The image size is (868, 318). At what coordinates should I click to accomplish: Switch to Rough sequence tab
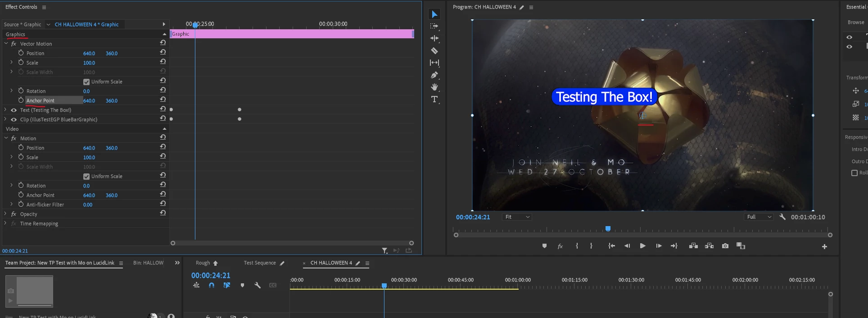pos(203,263)
